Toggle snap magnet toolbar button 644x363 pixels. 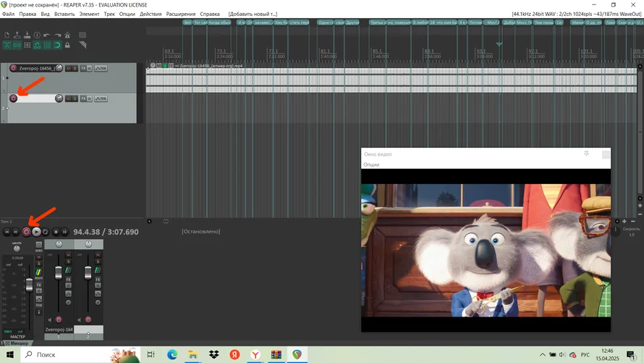pyautogui.click(x=57, y=45)
